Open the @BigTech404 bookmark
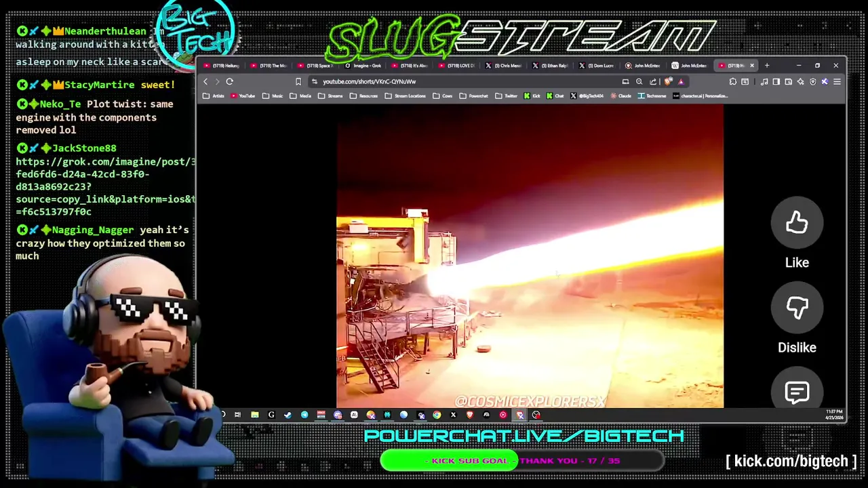The width and height of the screenshot is (868, 488). (587, 96)
